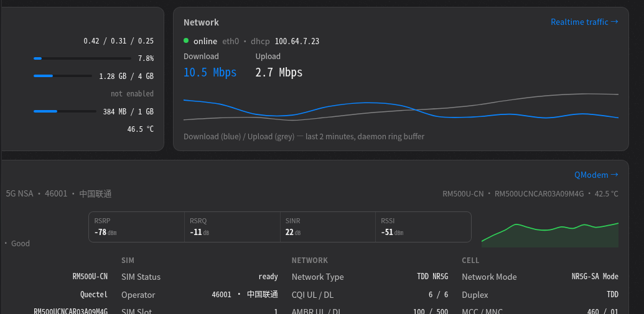Screen dimensions: 644x314
Task: Select the 46.5 °C temperature value
Action: coord(141,129)
